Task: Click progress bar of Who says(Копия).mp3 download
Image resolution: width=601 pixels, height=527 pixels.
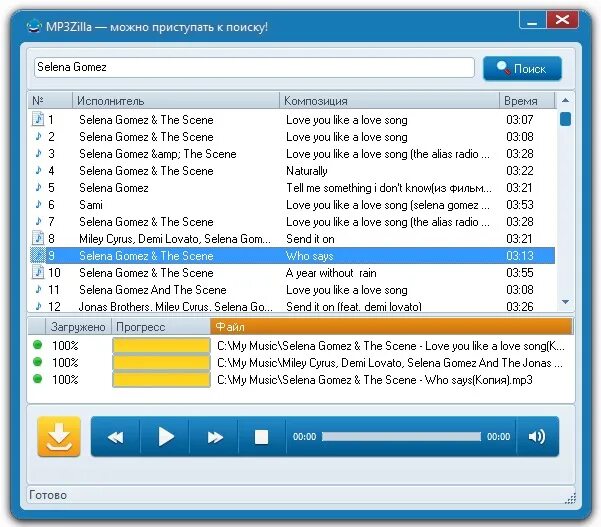Action: [161, 380]
